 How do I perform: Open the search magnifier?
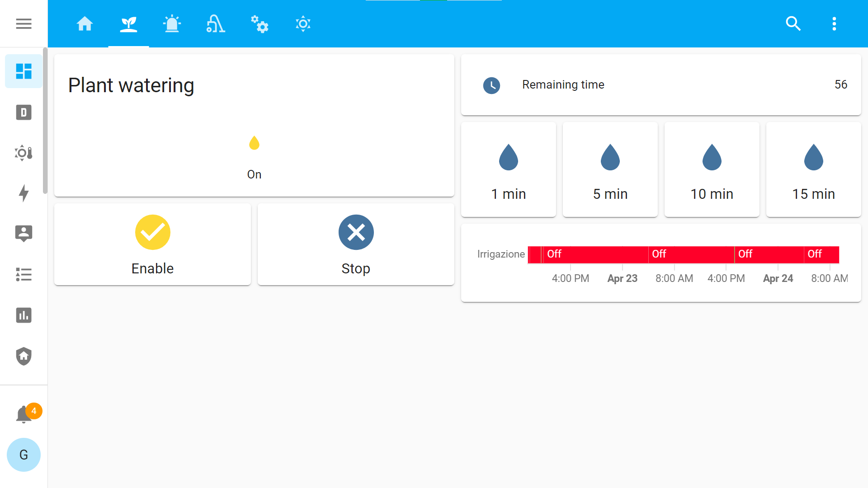coord(793,23)
